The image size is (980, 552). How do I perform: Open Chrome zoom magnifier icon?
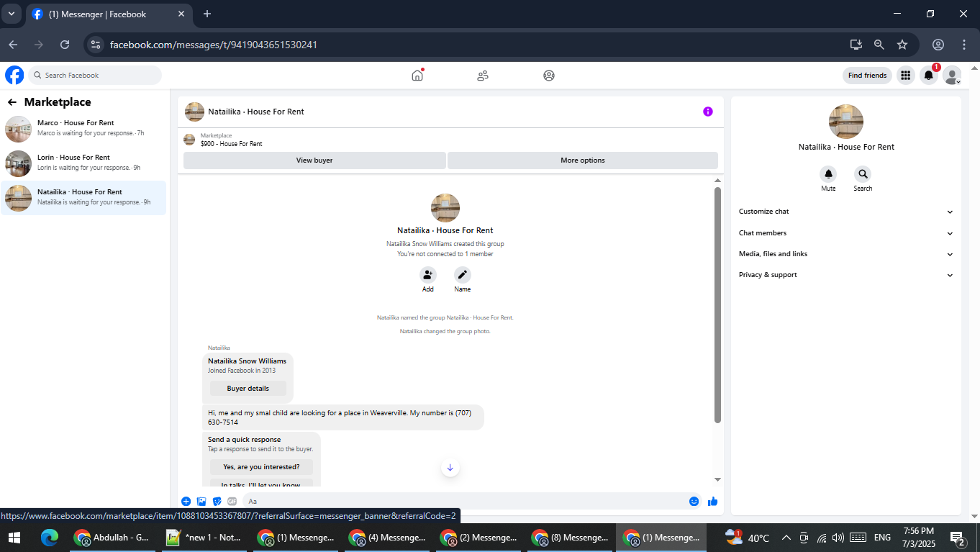pyautogui.click(x=879, y=45)
